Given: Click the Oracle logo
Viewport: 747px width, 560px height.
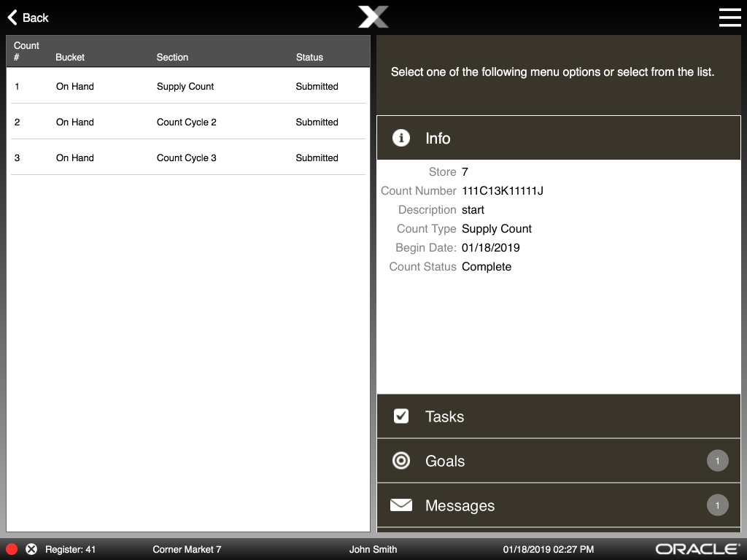Looking at the screenshot, I should coord(698,549).
